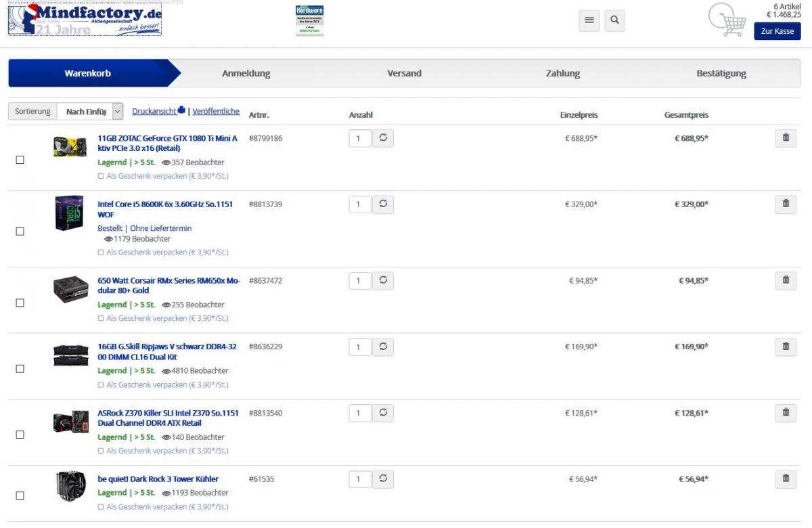Open the Hardware award badge
The width and height of the screenshot is (812, 528).
pos(309,20)
